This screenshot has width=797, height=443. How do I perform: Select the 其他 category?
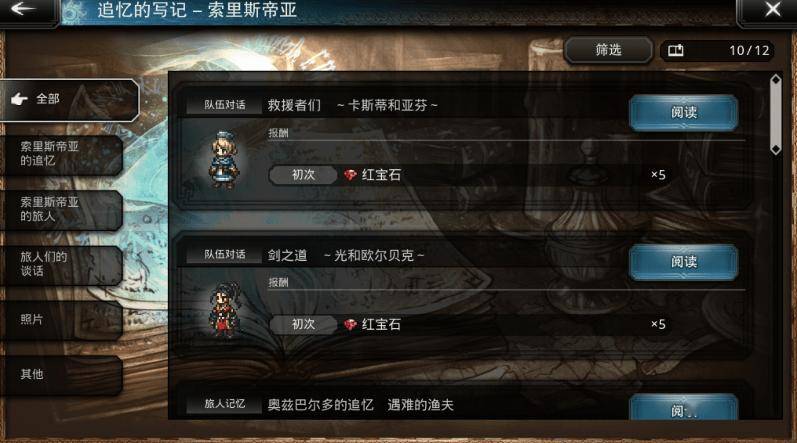click(x=61, y=374)
